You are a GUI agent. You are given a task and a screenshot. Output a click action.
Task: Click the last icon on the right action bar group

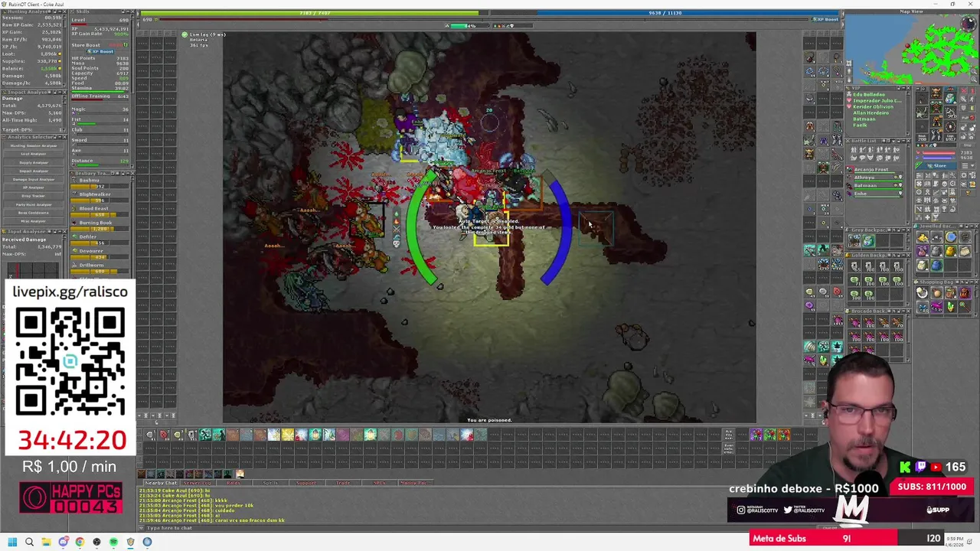[783, 435]
